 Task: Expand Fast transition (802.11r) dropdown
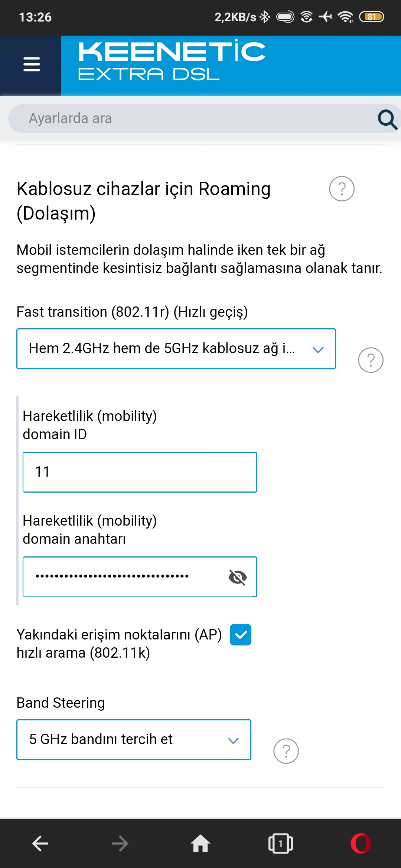176,349
